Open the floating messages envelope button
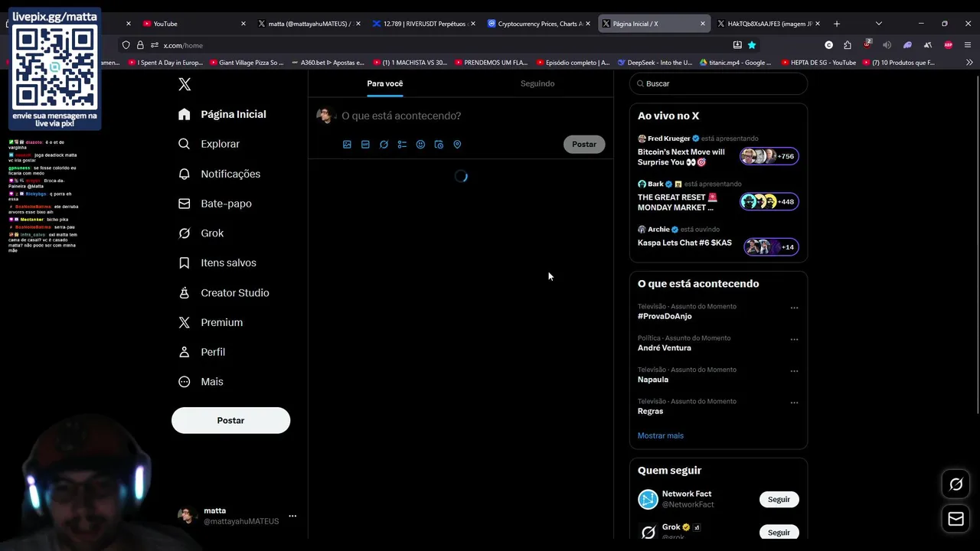980x551 pixels. pos(956,519)
